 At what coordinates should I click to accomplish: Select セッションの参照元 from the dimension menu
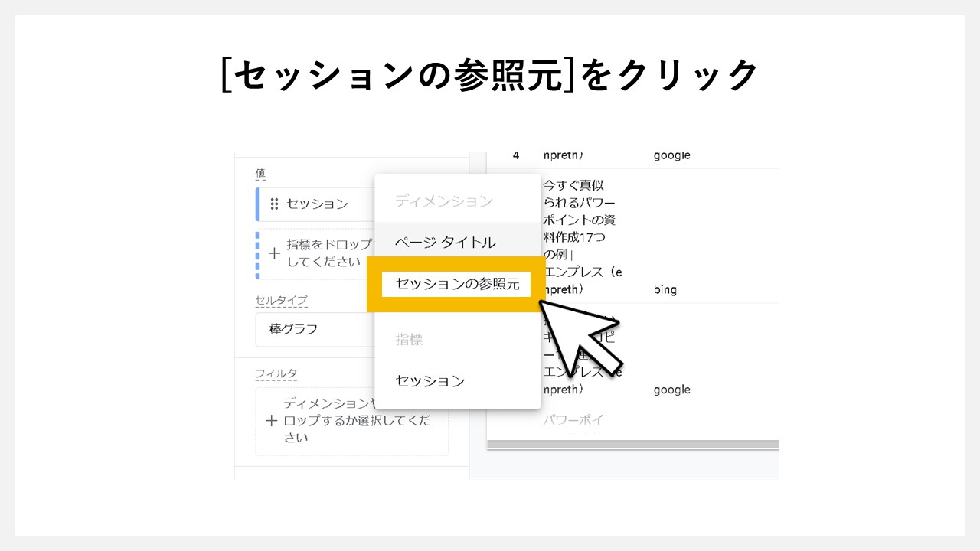pyautogui.click(x=457, y=284)
